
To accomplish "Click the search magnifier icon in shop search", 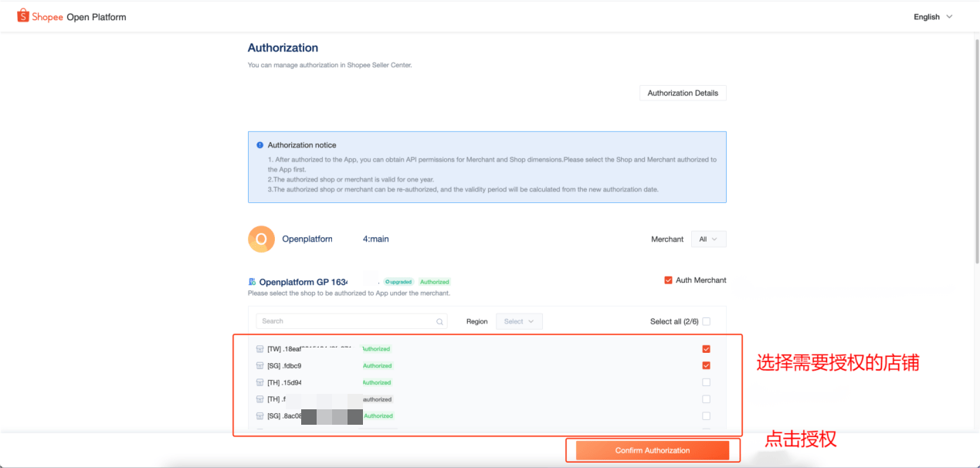I will click(440, 322).
